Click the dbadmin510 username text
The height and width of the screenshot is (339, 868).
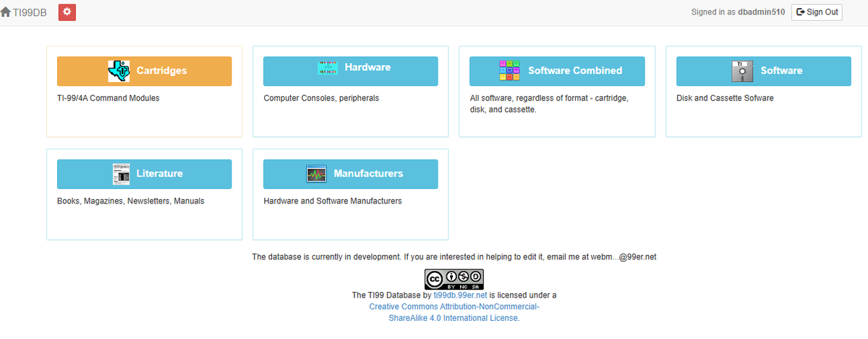(761, 12)
